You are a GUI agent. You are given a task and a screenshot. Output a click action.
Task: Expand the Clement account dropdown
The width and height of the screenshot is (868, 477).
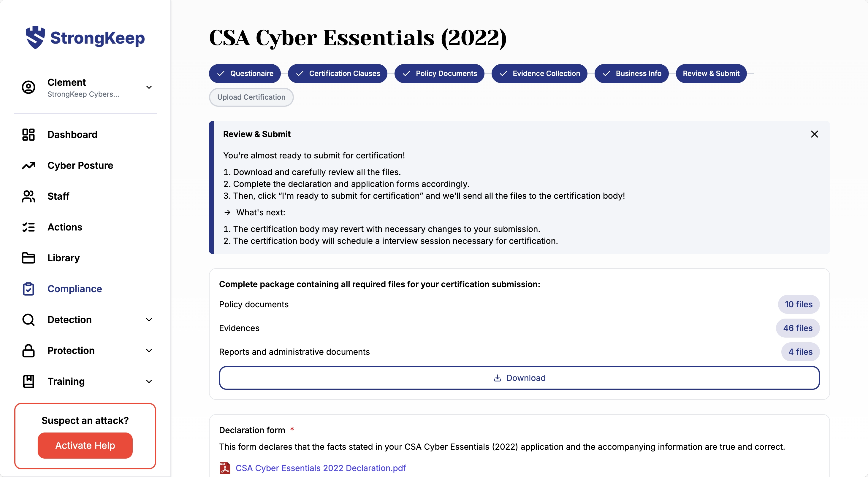tap(149, 87)
